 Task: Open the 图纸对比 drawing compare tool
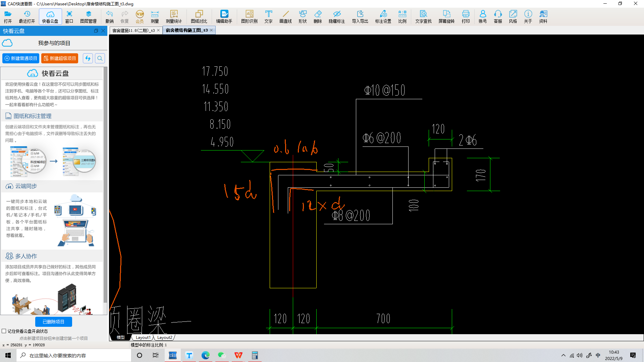(x=199, y=16)
